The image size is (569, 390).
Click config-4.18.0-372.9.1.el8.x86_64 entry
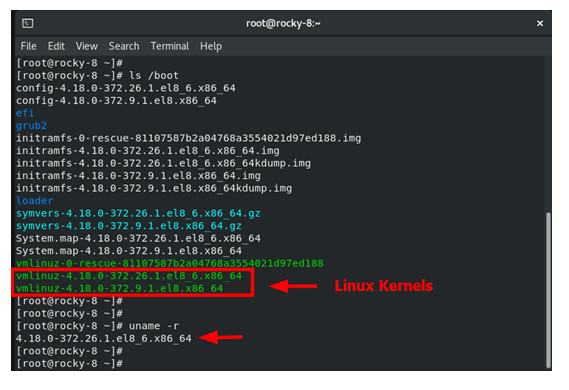(116, 100)
